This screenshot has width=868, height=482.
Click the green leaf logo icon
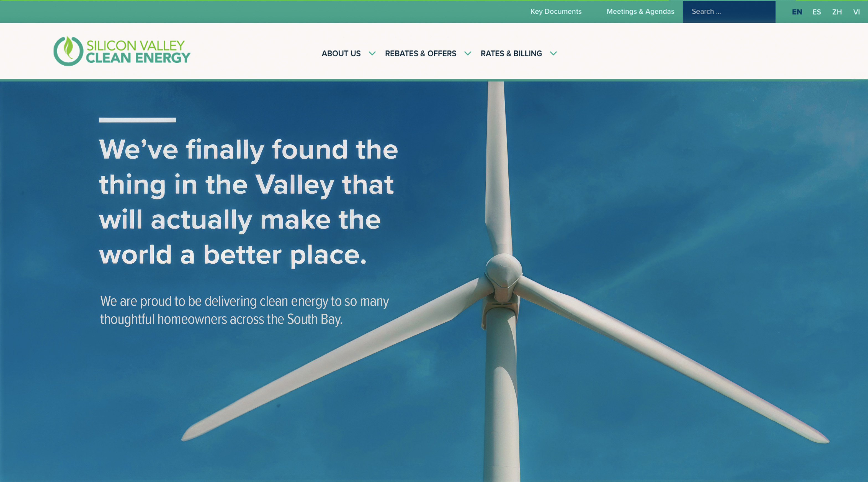[x=68, y=51]
